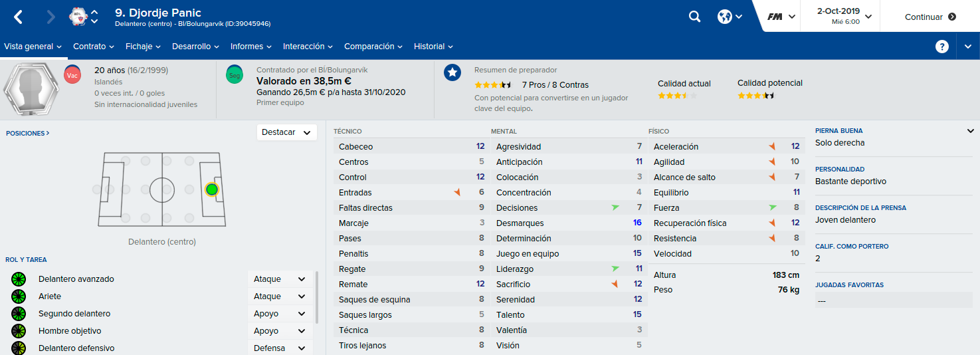This screenshot has width=980, height=355.
Task: Click the player portrait thumbnail
Action: pos(29,89)
